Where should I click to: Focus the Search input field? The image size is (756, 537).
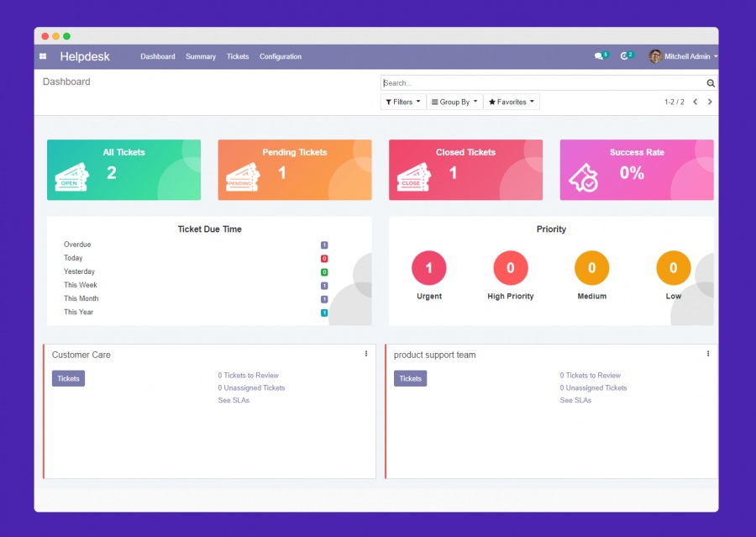(x=543, y=83)
